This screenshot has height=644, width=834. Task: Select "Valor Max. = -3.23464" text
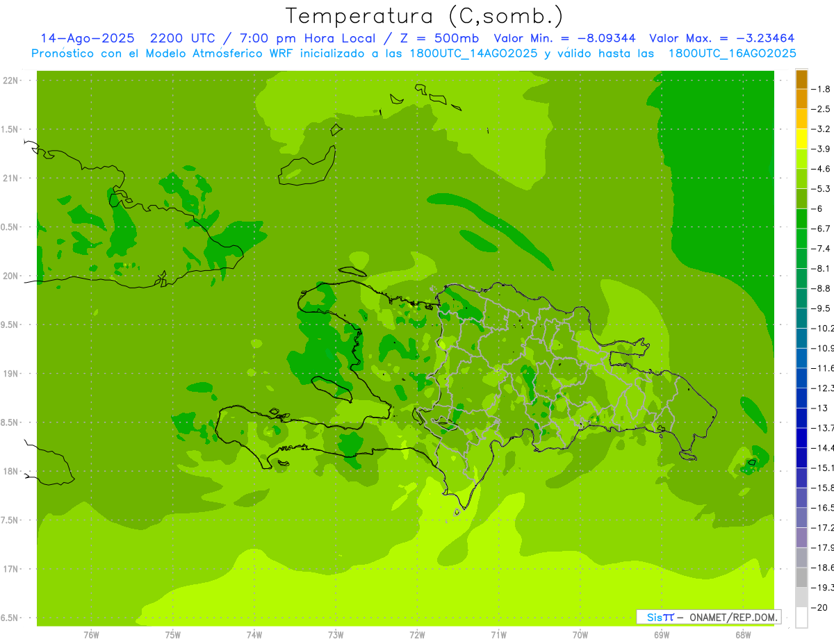click(x=722, y=38)
